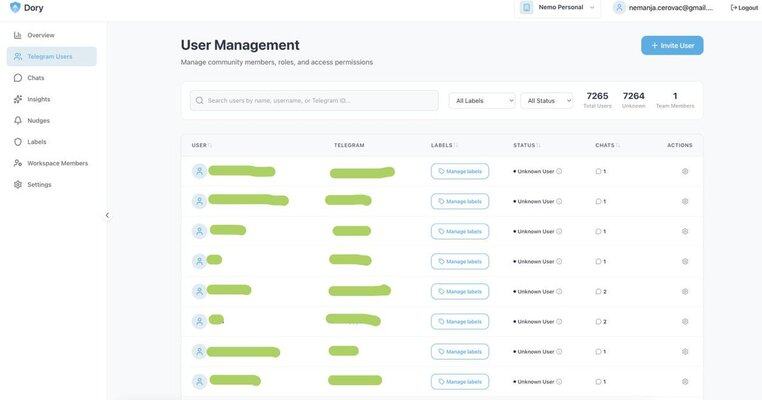This screenshot has height=400, width=762.
Task: Click the profile icon next to email
Action: [x=620, y=7]
